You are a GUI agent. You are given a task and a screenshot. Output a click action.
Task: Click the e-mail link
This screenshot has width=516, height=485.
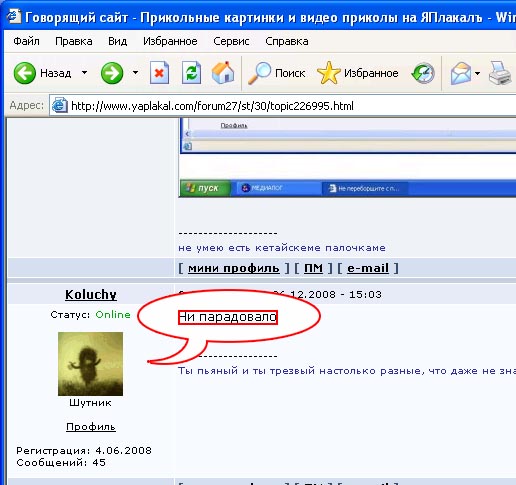pyautogui.click(x=368, y=268)
